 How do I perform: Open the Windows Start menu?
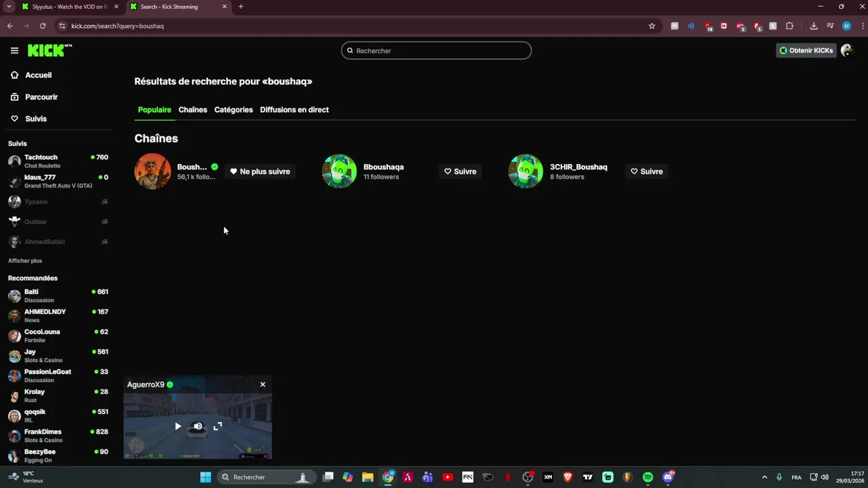tap(205, 477)
